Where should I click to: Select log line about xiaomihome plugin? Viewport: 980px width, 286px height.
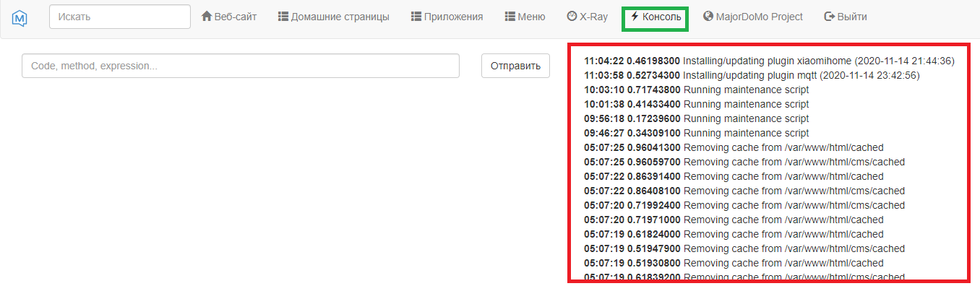pos(770,61)
